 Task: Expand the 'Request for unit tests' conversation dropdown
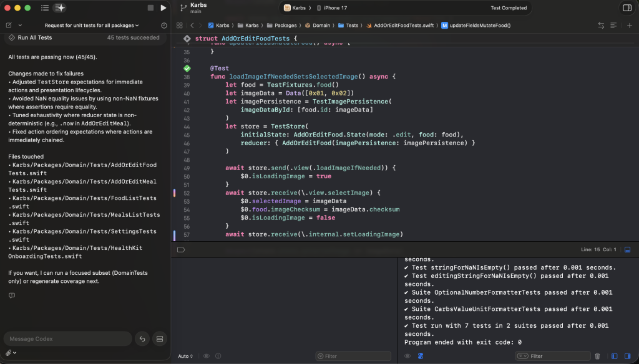pyautogui.click(x=92, y=26)
